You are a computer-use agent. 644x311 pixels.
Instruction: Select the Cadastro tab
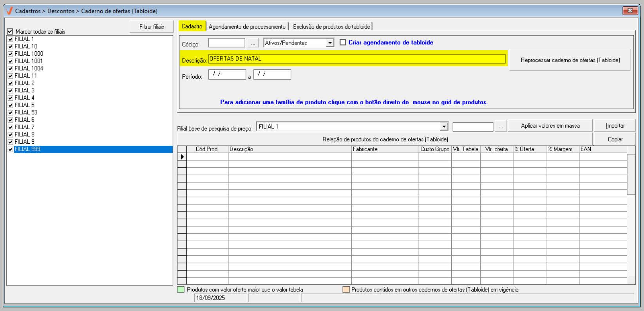pyautogui.click(x=192, y=26)
